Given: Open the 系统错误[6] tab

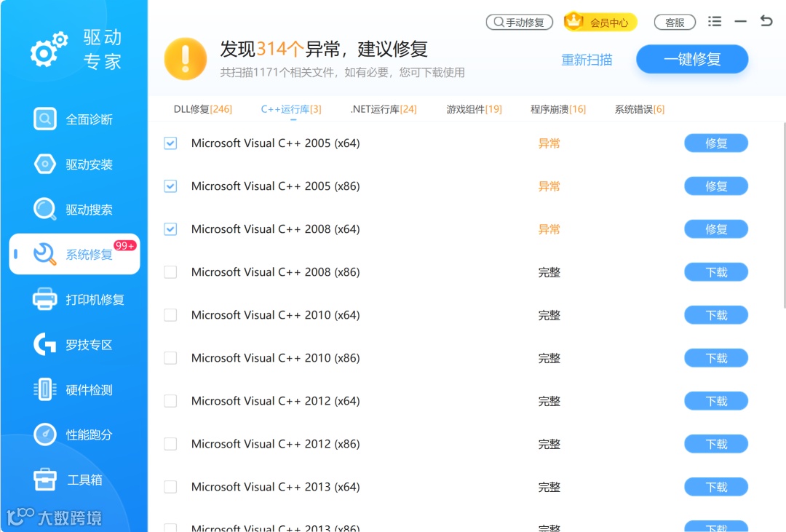Looking at the screenshot, I should pos(639,109).
